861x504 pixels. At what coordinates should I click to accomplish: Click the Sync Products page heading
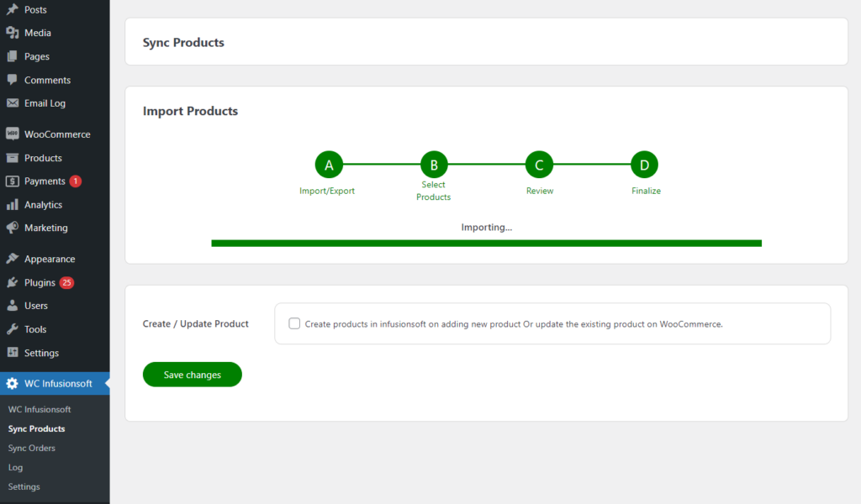click(x=183, y=42)
